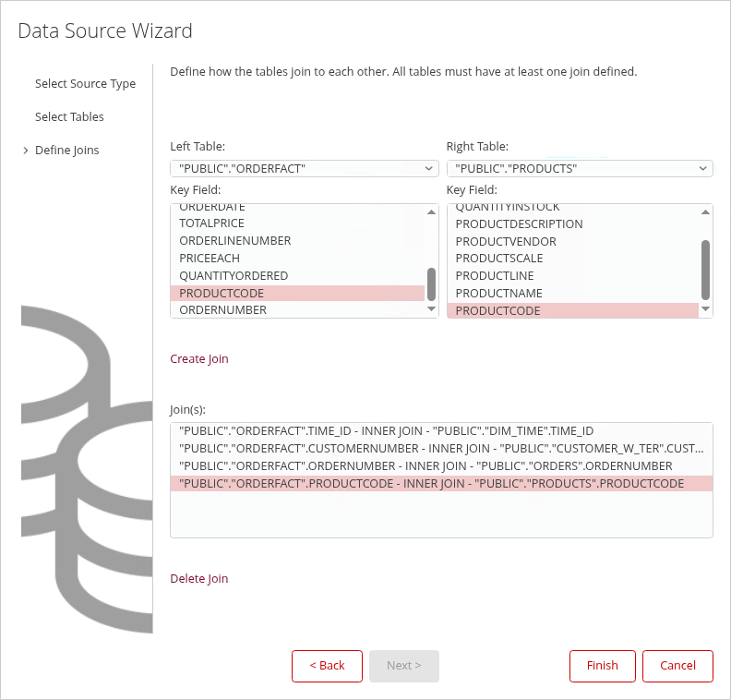Select PRODUCTVENDOR in right key field list

[x=505, y=241]
